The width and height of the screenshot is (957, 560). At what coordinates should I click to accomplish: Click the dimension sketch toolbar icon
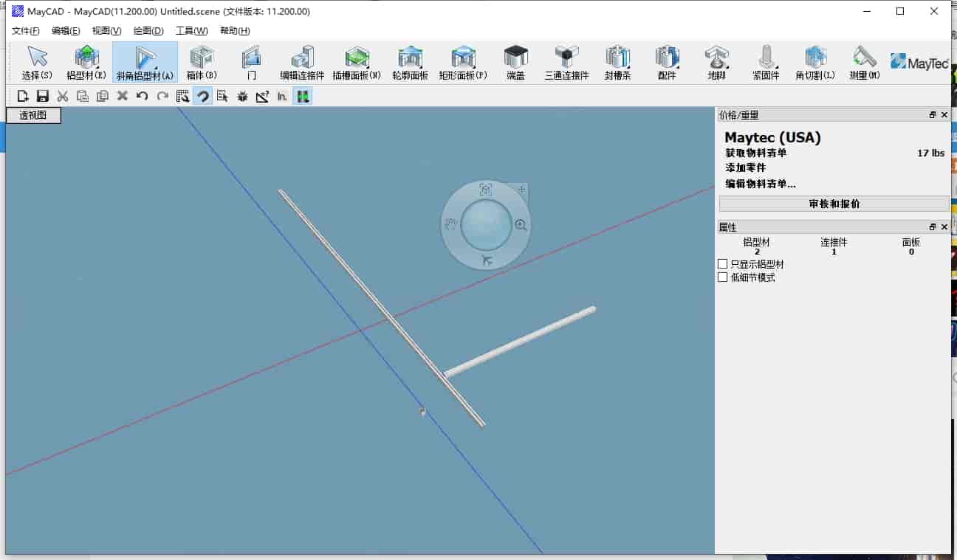coord(262,96)
